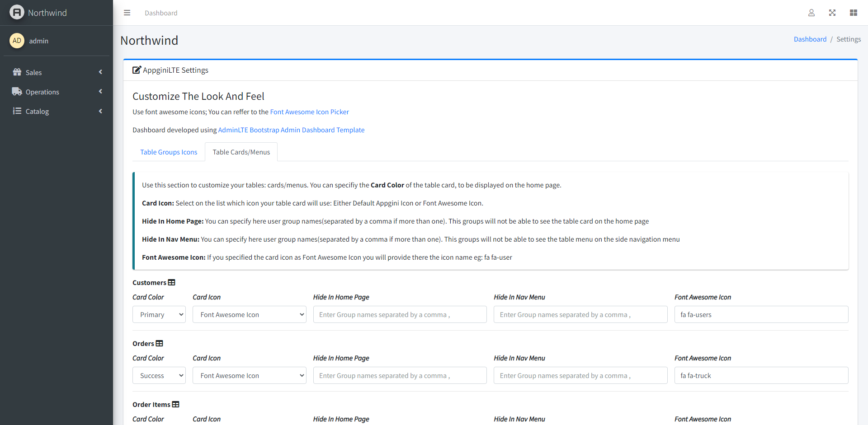Switch to the Table Groups Icons tab
Screen dimensions: 868x425
tap(168, 152)
